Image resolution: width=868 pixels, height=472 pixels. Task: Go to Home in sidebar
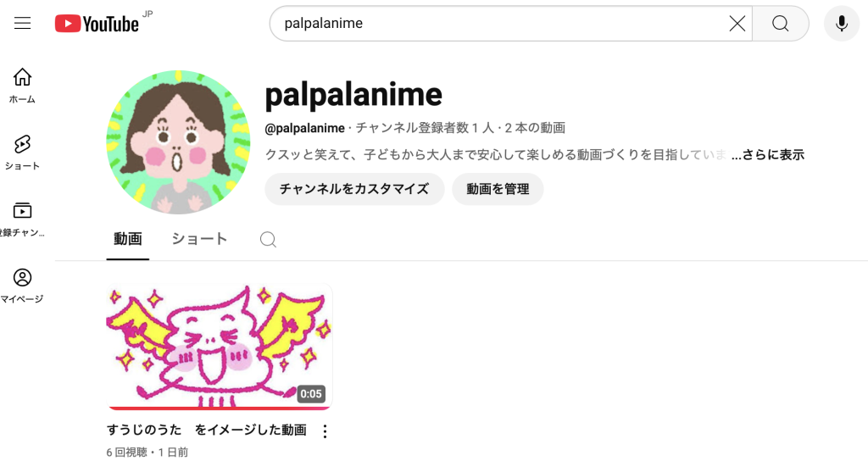coord(22,86)
